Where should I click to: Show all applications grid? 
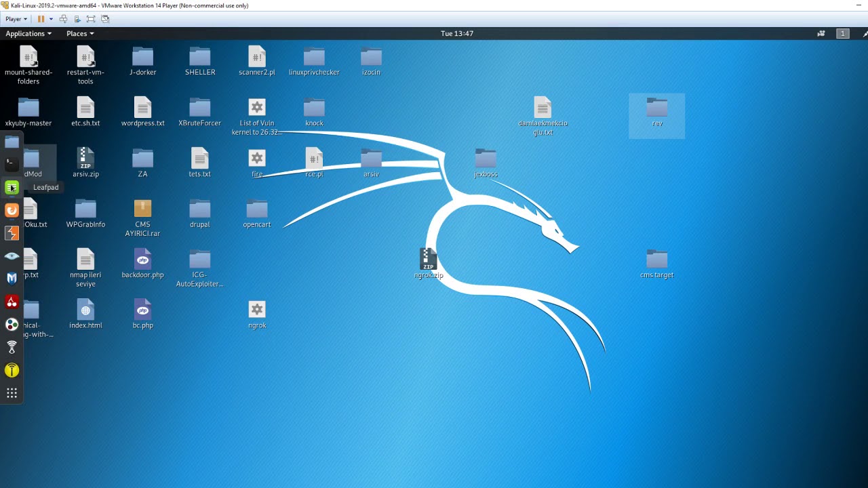(x=12, y=393)
